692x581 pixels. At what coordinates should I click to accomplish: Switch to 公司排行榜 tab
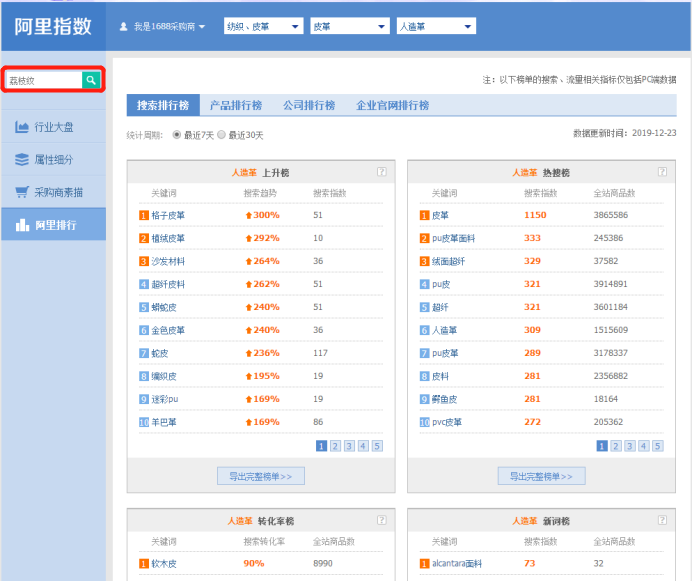309,105
